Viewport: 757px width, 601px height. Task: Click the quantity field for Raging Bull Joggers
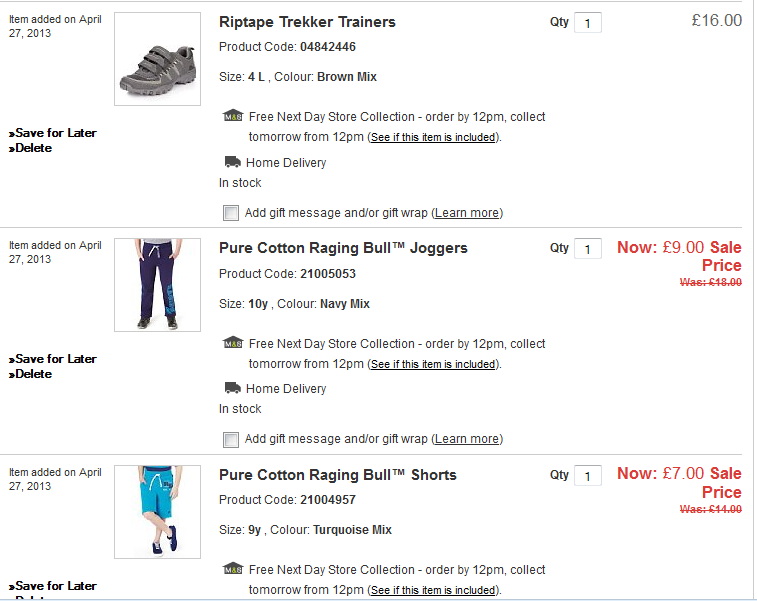coord(588,249)
